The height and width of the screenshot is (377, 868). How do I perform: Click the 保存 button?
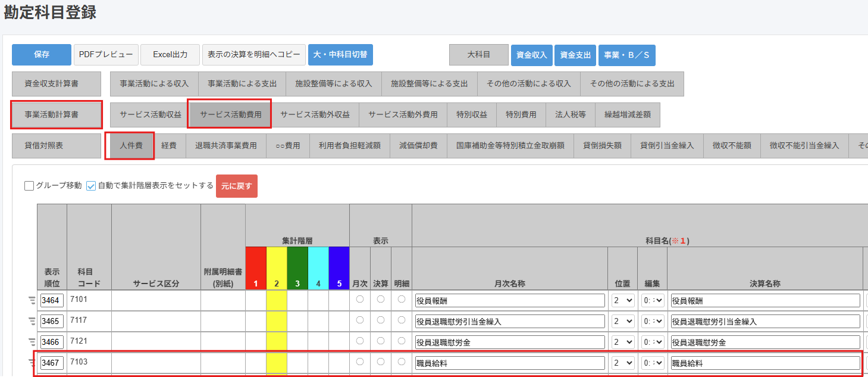pyautogui.click(x=42, y=55)
